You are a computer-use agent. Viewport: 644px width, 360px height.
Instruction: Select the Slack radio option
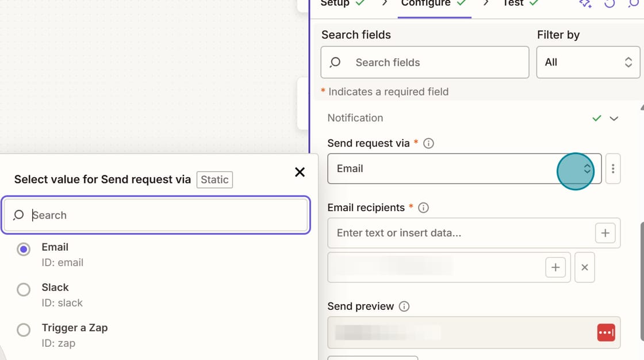click(x=24, y=289)
